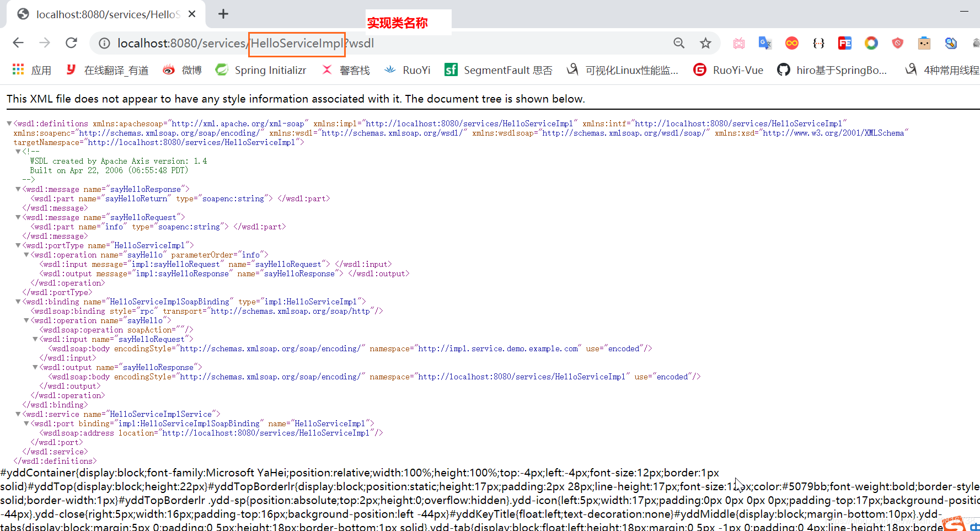The height and width of the screenshot is (531, 980).
Task: Toggle bookmark star for this page
Action: click(705, 42)
